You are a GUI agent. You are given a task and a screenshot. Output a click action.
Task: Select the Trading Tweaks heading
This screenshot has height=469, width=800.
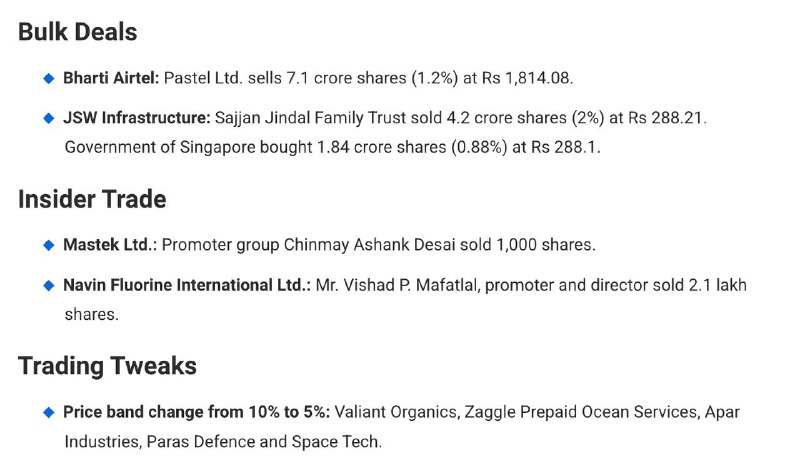tap(107, 366)
